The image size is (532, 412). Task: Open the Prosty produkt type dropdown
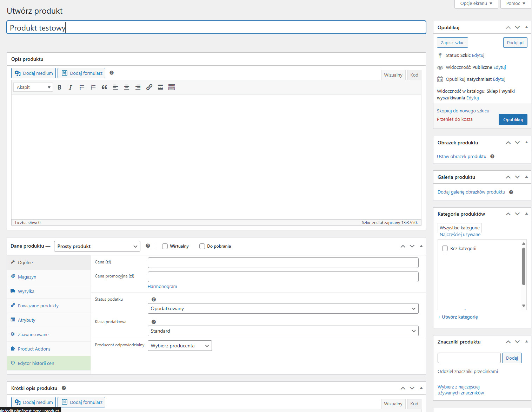97,246
